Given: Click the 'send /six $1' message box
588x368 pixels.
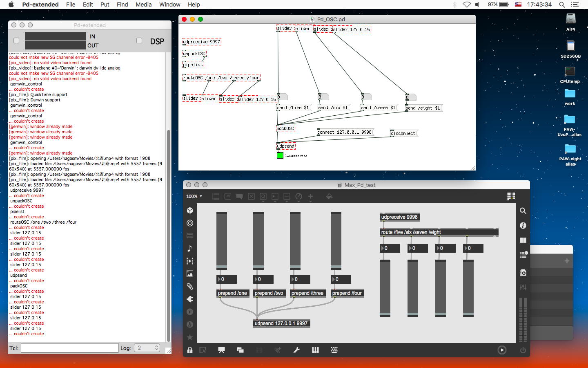Looking at the screenshot, I should (x=334, y=108).
